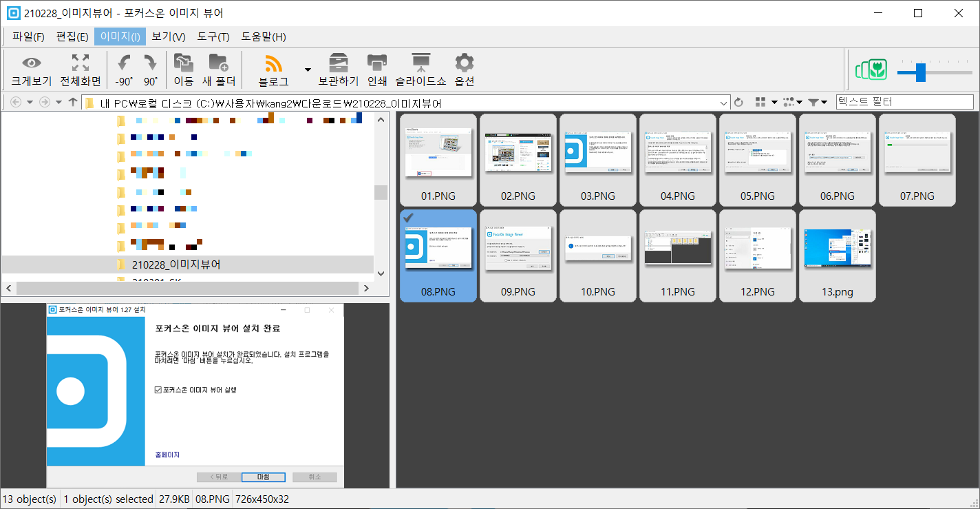Select thumbnail 06.PNG
980x509 pixels.
point(838,160)
